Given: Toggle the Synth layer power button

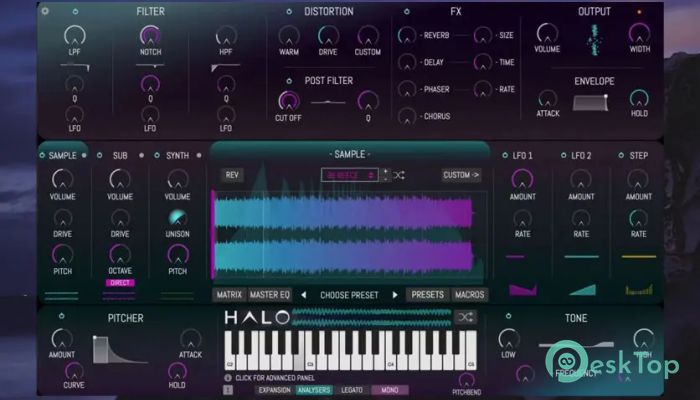Looking at the screenshot, I should 157,155.
